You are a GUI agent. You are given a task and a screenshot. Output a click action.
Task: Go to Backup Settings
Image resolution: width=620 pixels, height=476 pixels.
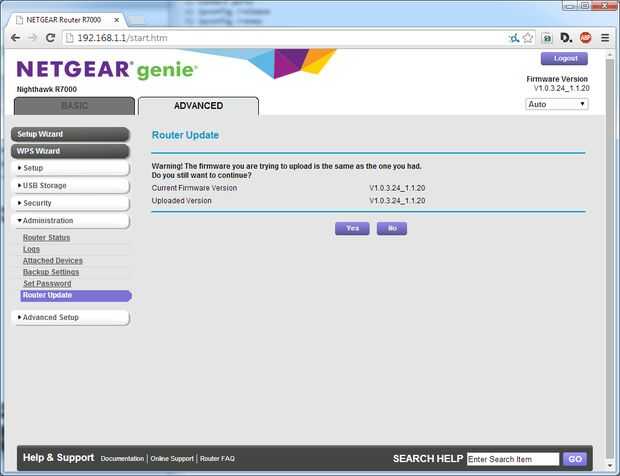pos(51,272)
